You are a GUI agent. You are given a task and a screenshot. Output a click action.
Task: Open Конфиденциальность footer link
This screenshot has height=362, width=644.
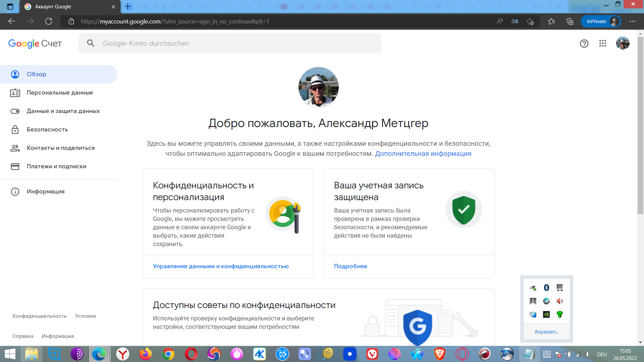(x=40, y=316)
